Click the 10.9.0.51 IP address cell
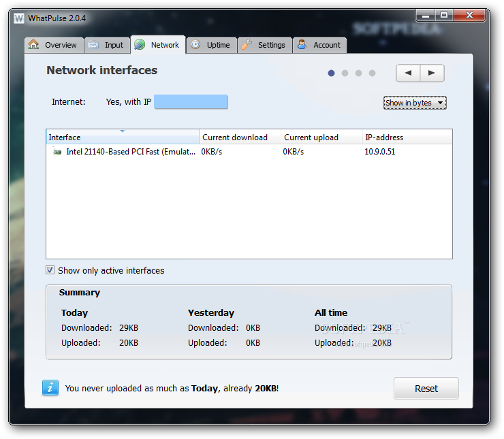The height and width of the screenshot is (439, 504). coord(379,152)
